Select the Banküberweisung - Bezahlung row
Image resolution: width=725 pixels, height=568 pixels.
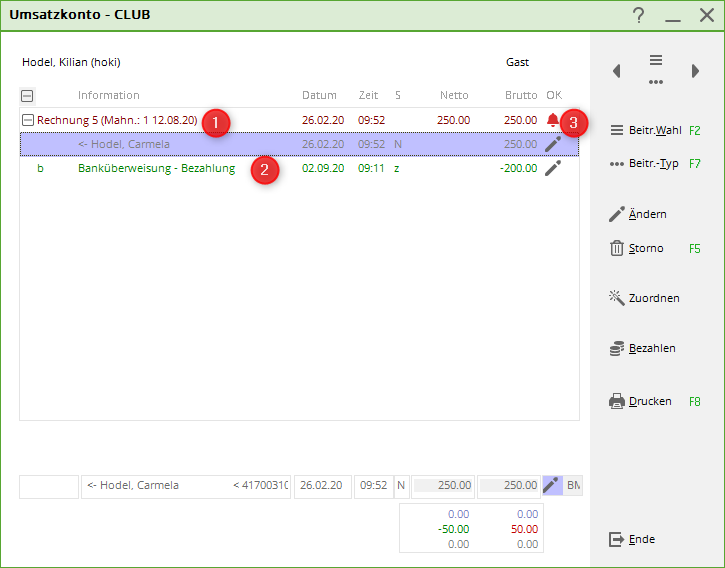(x=157, y=168)
